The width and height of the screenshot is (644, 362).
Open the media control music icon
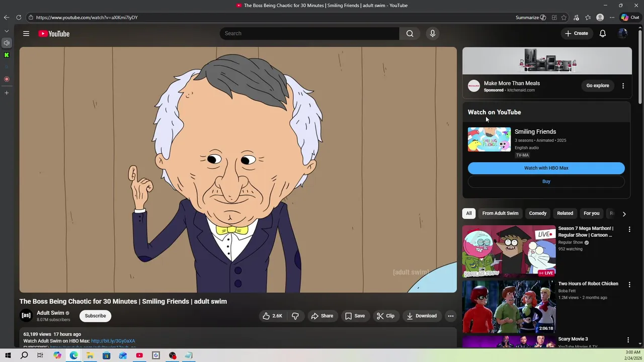577,18
